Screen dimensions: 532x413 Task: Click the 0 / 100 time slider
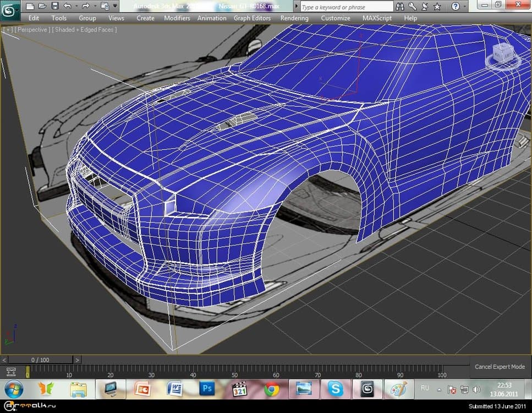click(x=40, y=360)
